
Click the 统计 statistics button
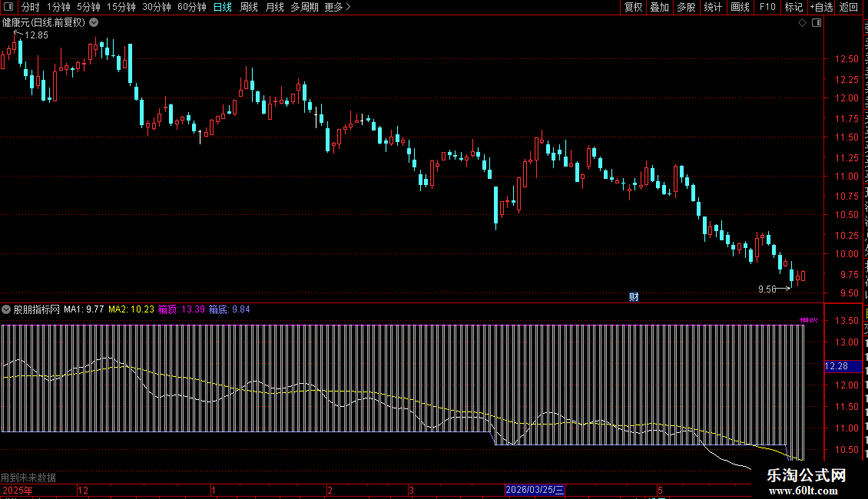tap(712, 7)
